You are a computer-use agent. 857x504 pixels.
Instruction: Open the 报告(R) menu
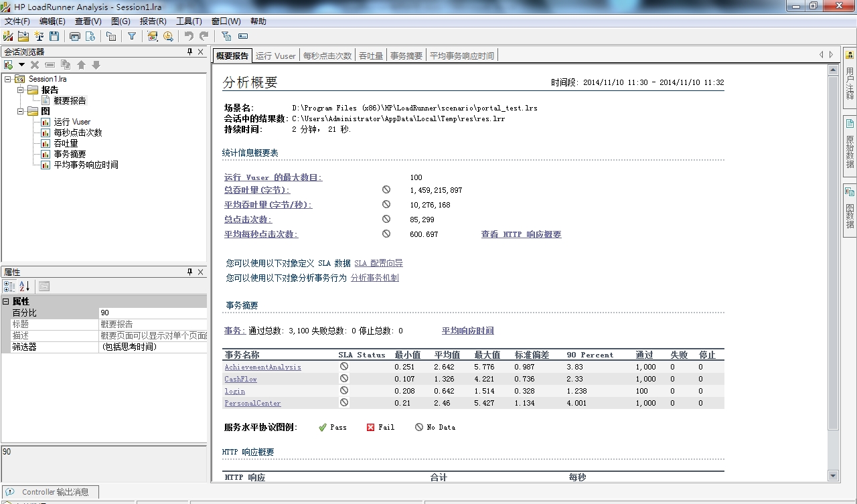153,21
